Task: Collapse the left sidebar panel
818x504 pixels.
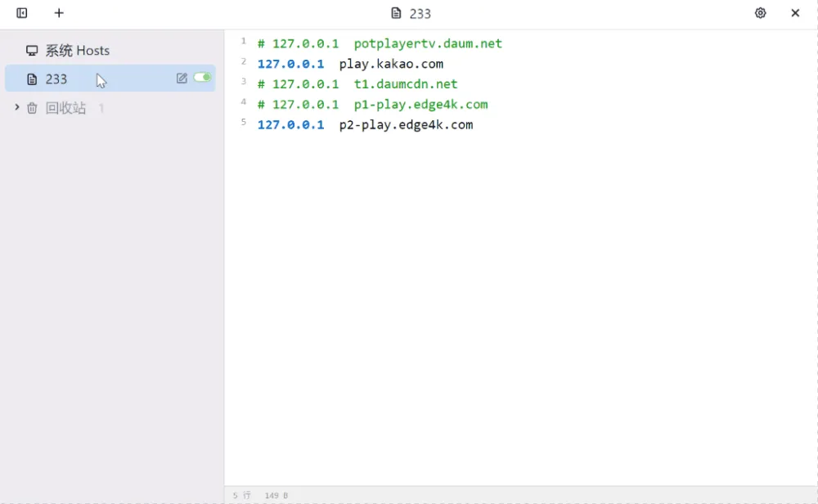Action: [x=22, y=13]
